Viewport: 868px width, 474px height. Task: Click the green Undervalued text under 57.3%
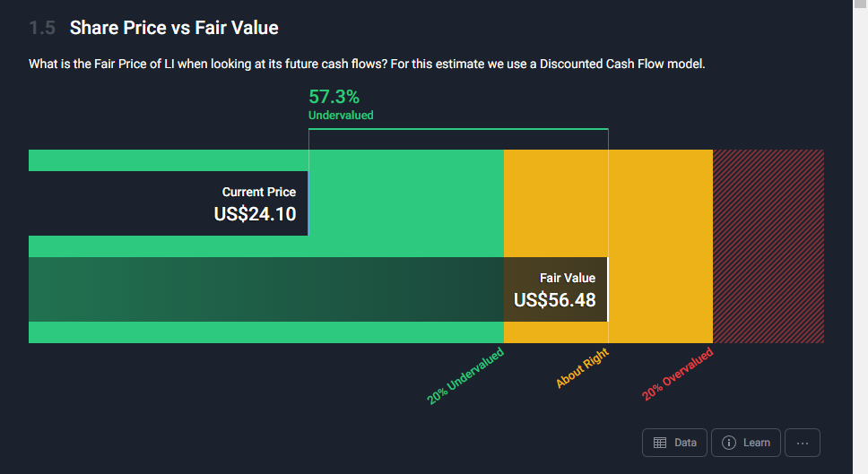(x=341, y=116)
